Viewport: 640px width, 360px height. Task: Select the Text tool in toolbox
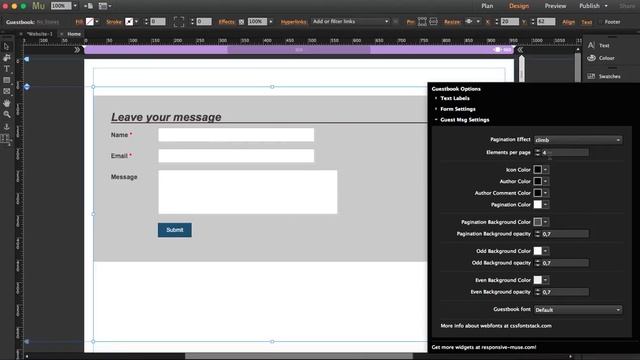pos(7,69)
